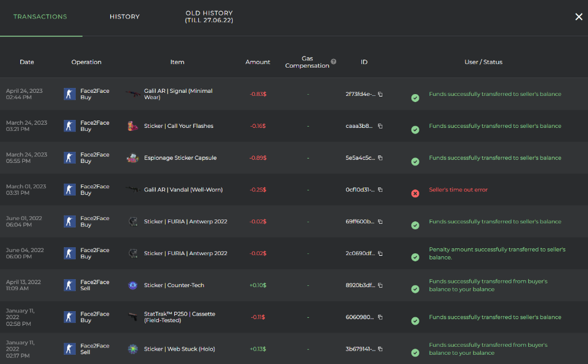Click the Date column header
The image size is (588, 364).
pyautogui.click(x=26, y=62)
